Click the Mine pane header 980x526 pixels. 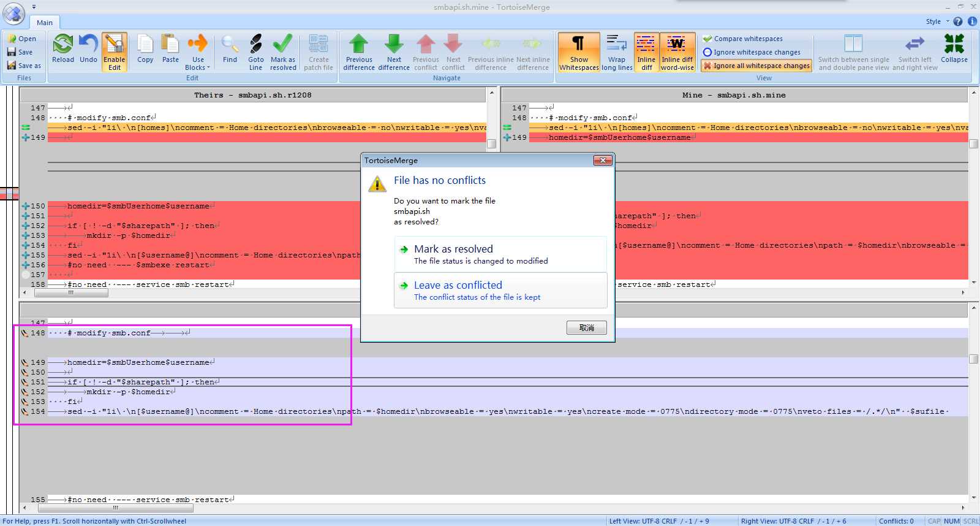point(734,95)
